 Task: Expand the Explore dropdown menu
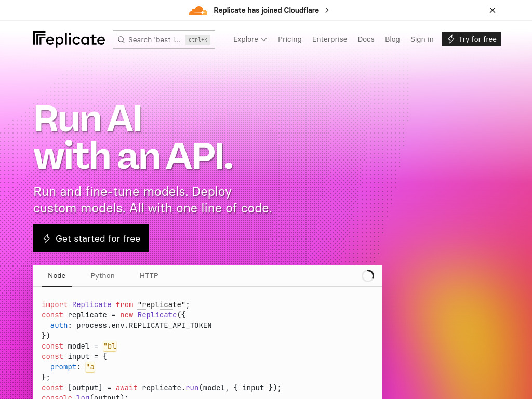[250, 39]
